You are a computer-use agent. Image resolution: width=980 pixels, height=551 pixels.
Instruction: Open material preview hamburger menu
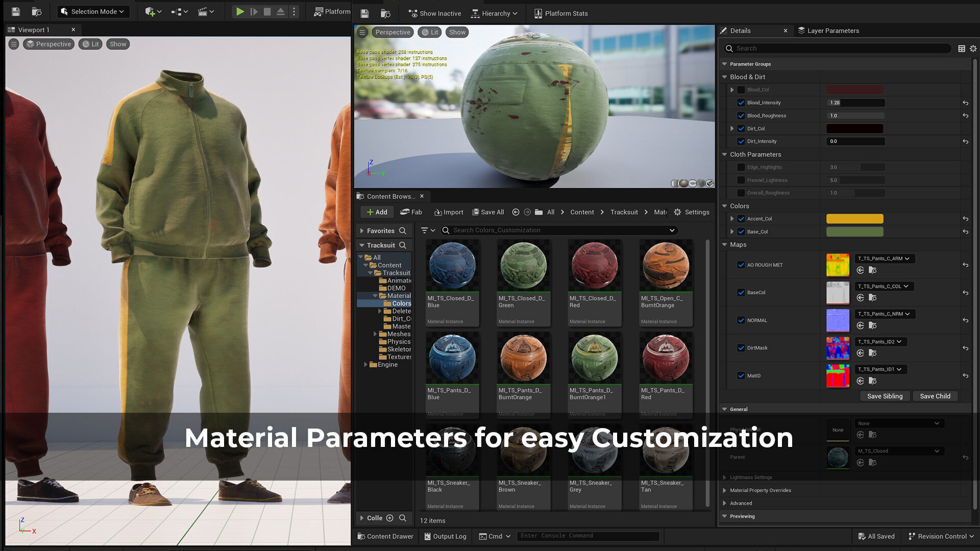pos(362,32)
